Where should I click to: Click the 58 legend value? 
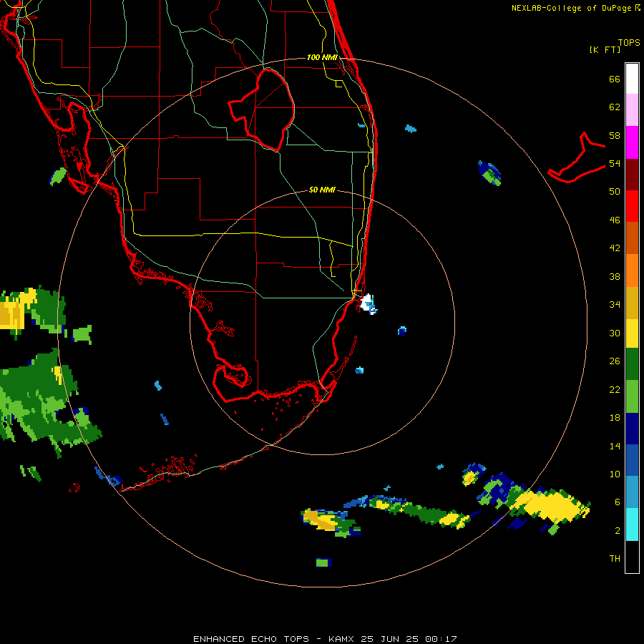pos(615,135)
